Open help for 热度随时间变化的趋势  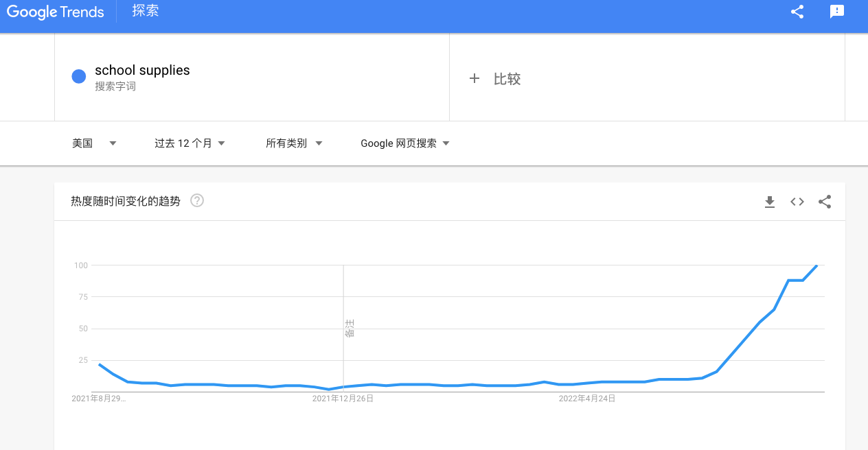coord(196,200)
